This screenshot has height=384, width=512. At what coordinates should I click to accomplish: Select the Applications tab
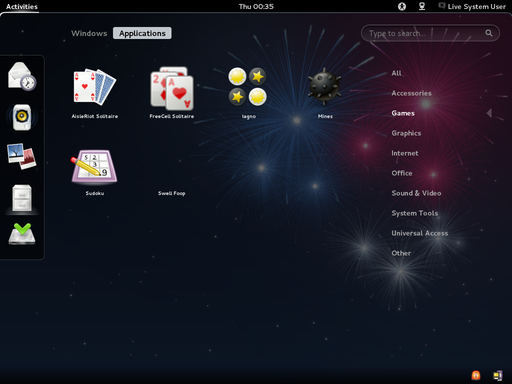142,33
